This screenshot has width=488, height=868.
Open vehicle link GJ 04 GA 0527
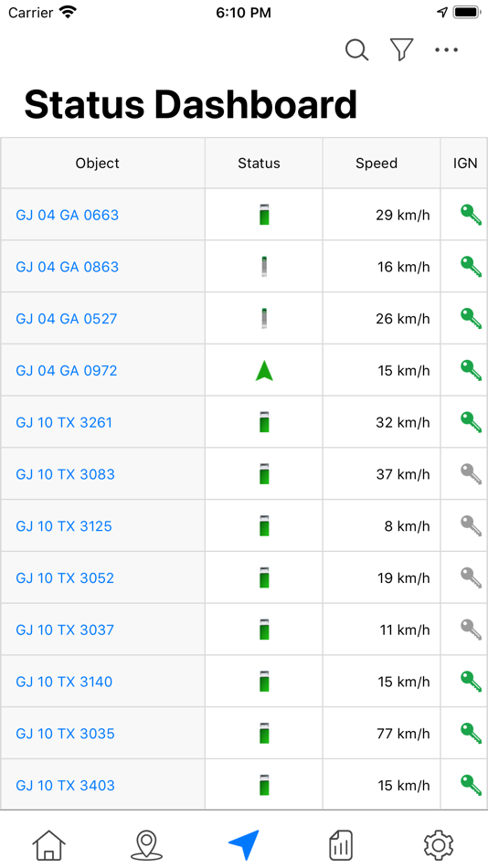67,319
